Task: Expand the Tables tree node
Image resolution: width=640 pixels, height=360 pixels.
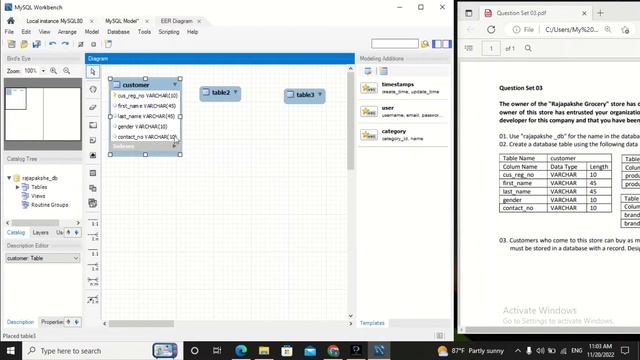Action: [18, 187]
